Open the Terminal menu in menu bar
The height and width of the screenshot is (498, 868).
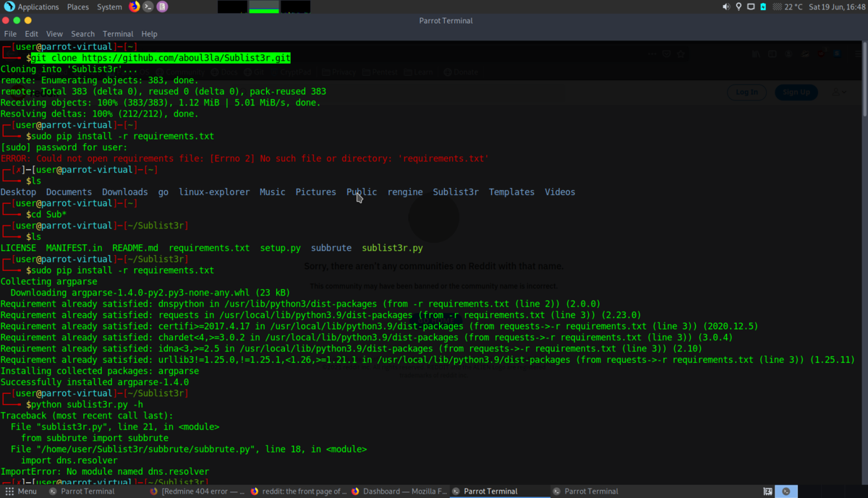118,34
